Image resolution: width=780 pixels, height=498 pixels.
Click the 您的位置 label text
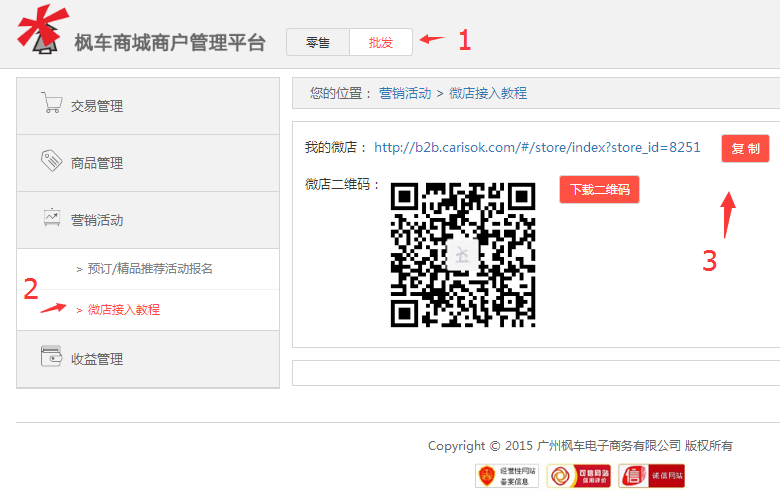point(341,94)
